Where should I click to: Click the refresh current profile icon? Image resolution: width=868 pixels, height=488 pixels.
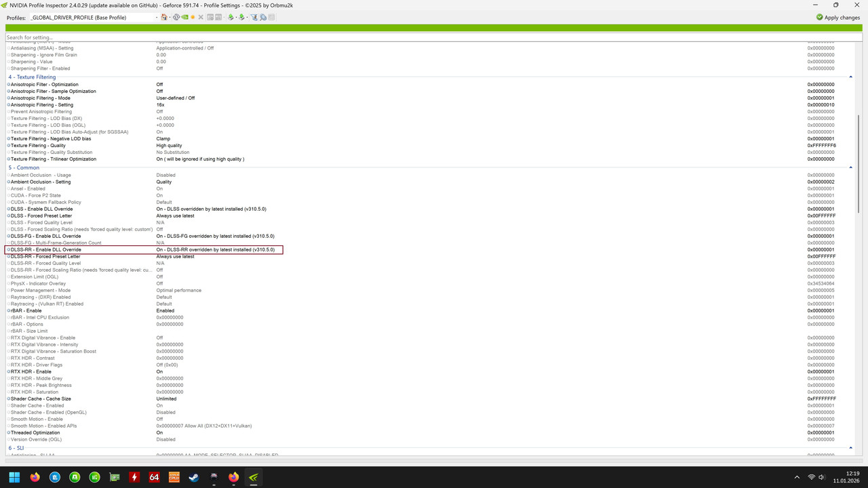pos(176,17)
